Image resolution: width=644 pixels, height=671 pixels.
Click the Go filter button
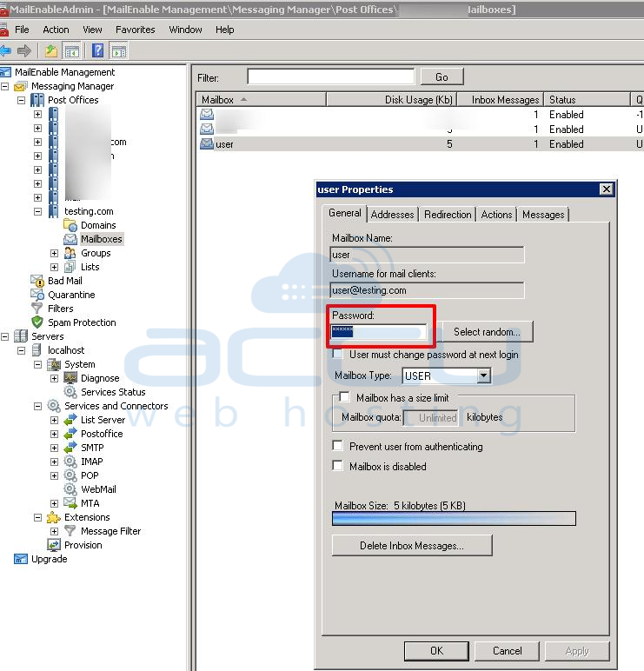point(442,77)
